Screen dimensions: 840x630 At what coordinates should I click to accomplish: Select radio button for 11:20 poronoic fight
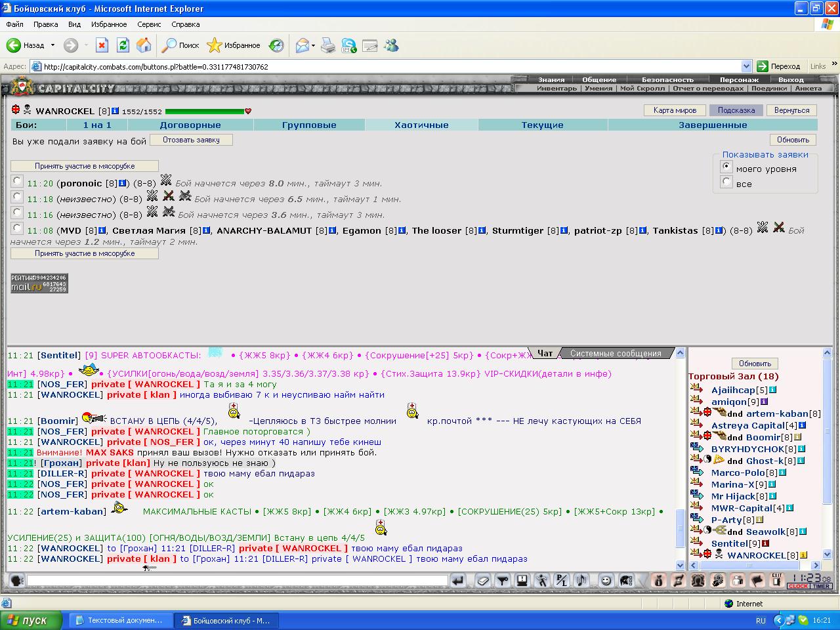(17, 181)
